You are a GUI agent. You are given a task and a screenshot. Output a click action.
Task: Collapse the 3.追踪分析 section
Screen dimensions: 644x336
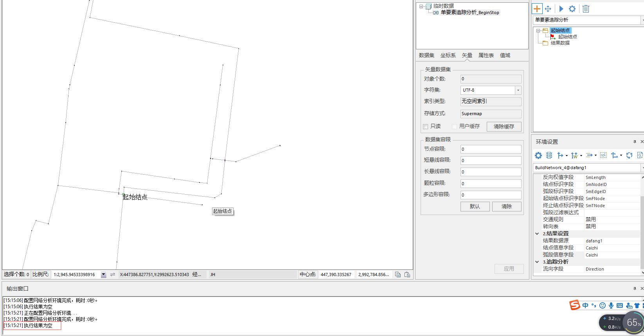click(537, 262)
